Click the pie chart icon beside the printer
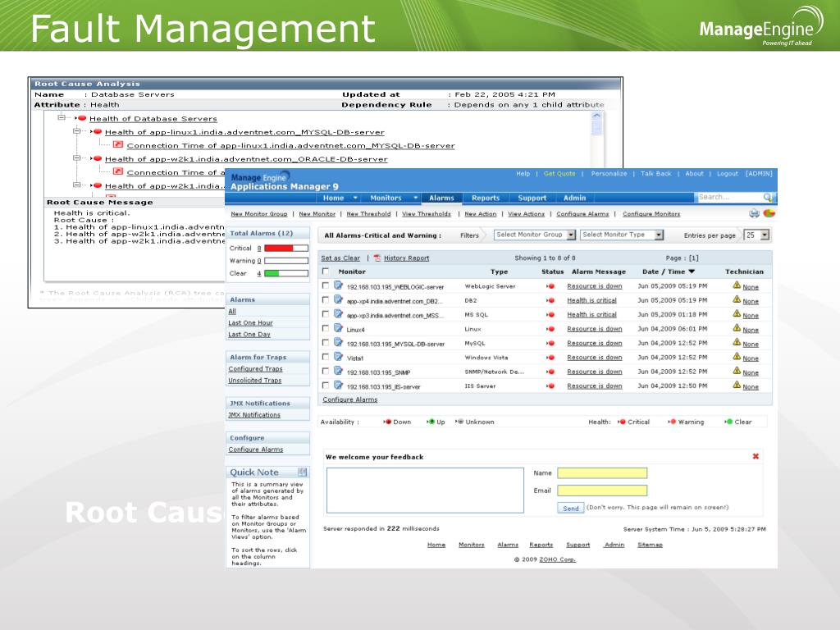Screen dimensions: 840x630 tap(769, 213)
